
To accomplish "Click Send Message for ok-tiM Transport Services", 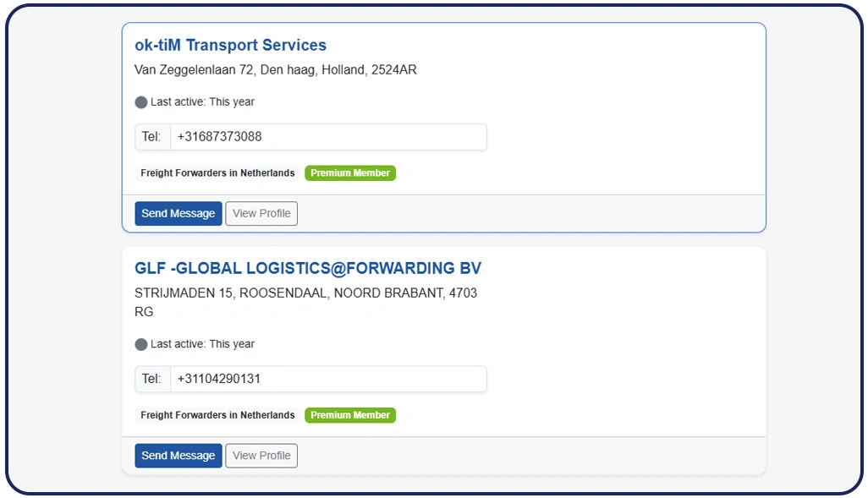I will point(178,213).
